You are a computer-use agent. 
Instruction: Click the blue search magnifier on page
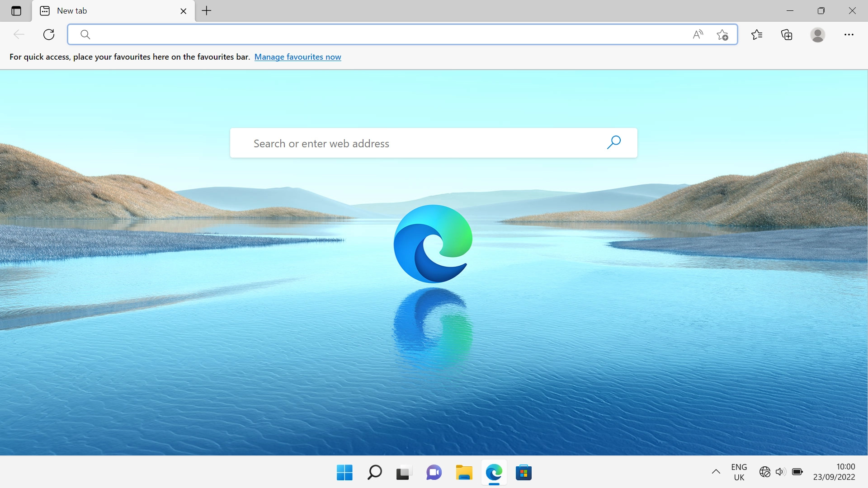coord(613,143)
